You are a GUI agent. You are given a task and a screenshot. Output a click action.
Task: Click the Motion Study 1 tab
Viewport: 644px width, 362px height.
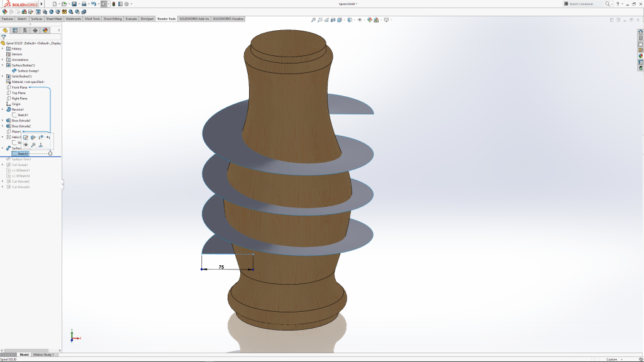tap(44, 354)
